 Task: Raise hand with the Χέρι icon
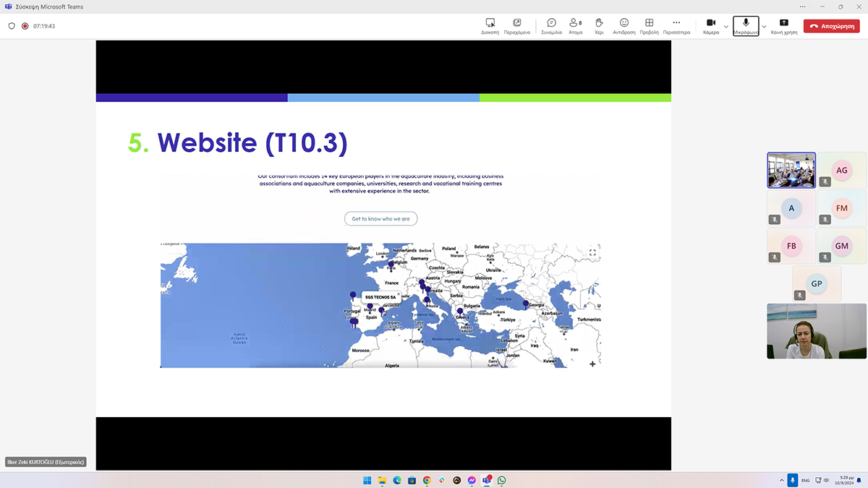coord(599,26)
